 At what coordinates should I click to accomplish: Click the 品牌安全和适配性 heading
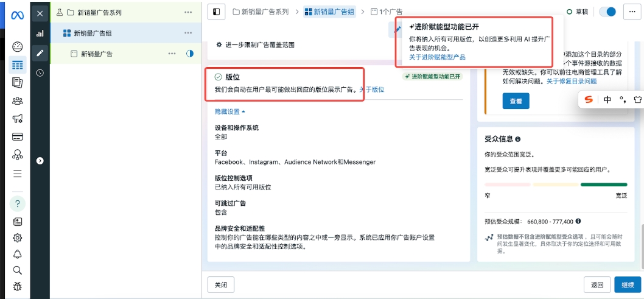[x=239, y=228]
